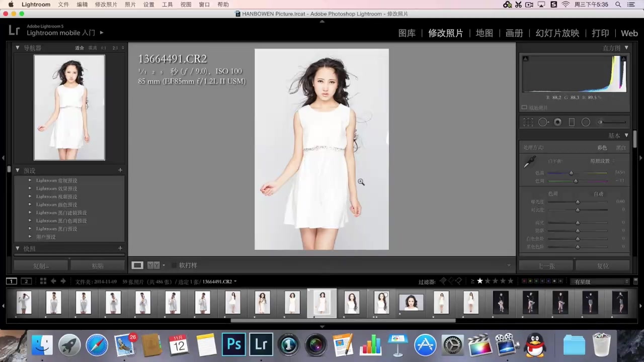Add a new snapshot with plus icon
Viewport: 644px width, 362px height.
pos(120,248)
